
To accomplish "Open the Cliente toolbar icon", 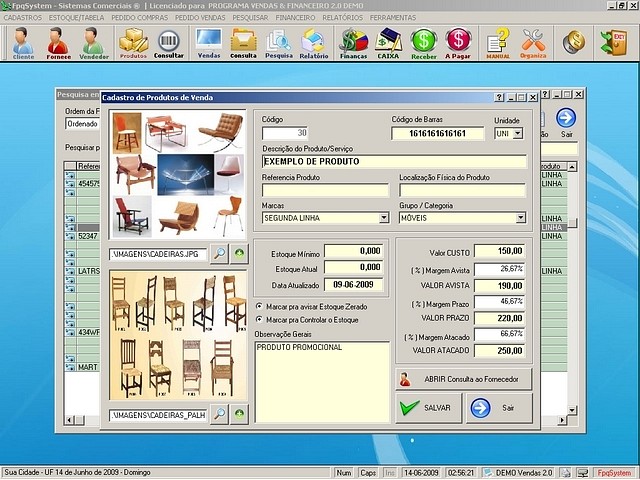I will [23, 42].
